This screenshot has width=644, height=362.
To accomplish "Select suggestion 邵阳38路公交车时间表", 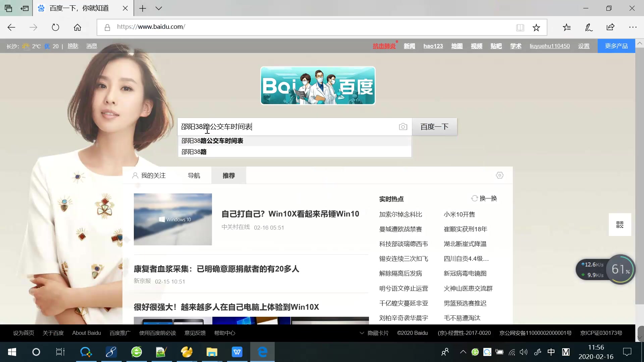I will 294,141.
